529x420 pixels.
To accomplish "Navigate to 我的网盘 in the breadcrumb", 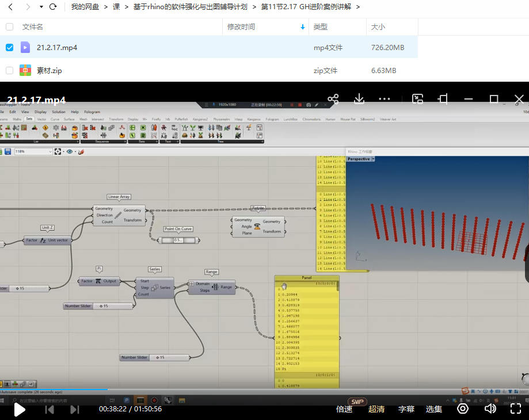I will (85, 7).
